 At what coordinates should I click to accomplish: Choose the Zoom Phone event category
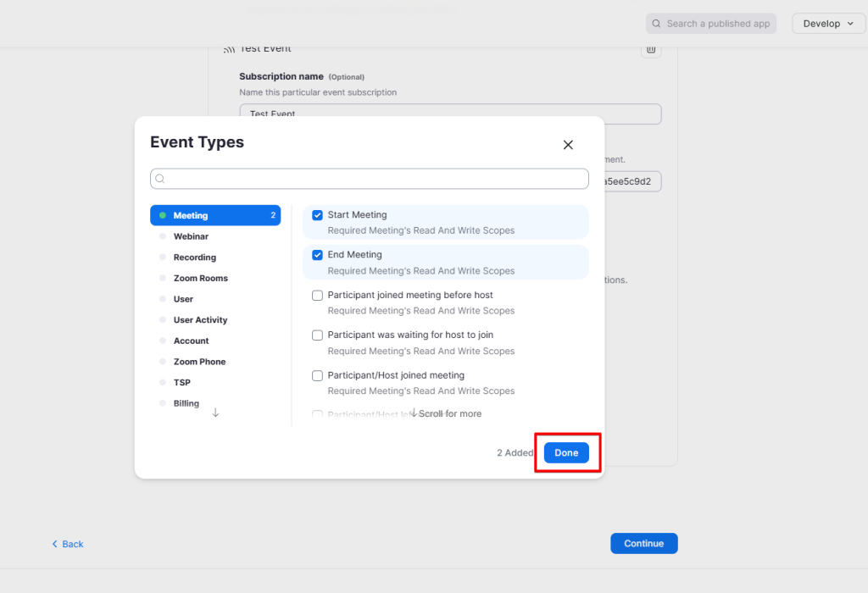pos(199,362)
